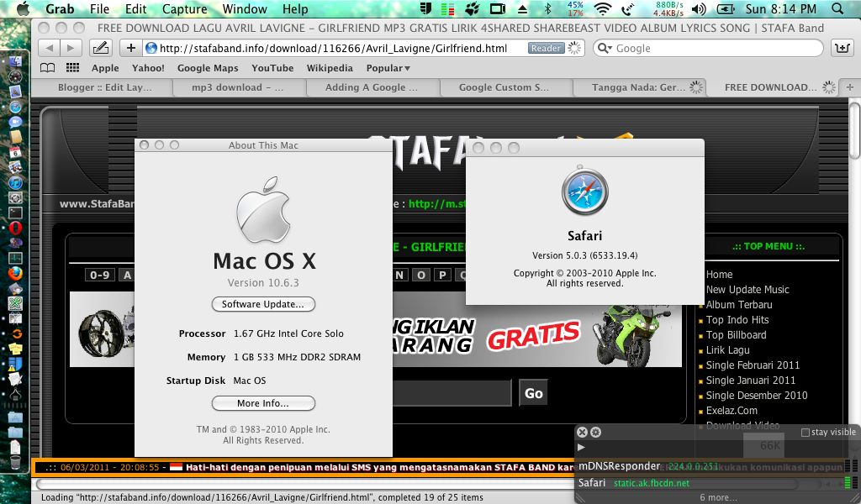
Task: Click the paw print menu bar icon
Action: click(x=473, y=8)
